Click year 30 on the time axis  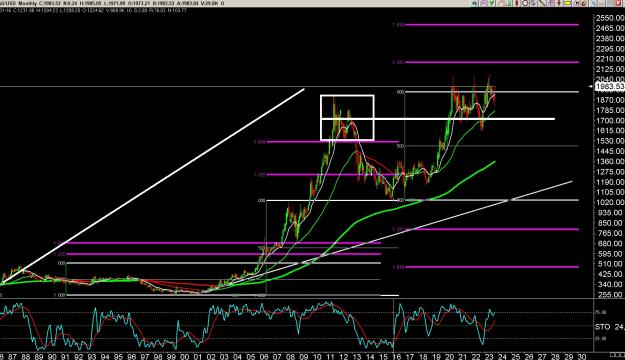tap(582, 356)
